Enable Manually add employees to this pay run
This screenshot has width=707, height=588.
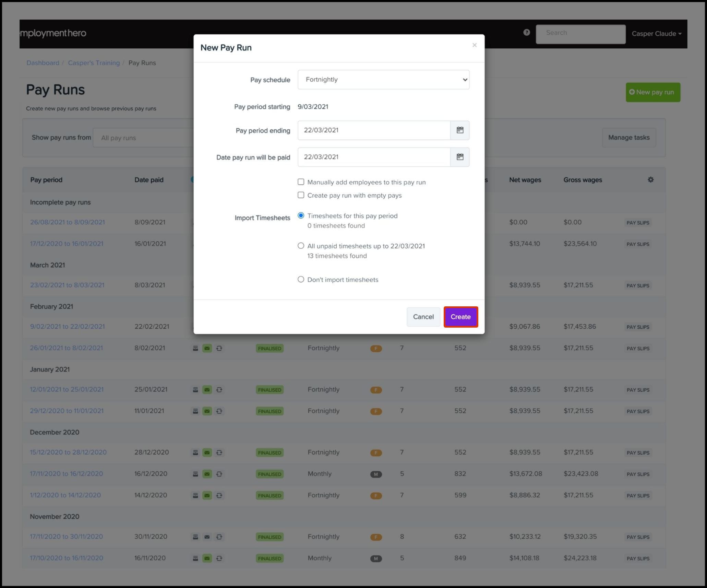pyautogui.click(x=301, y=182)
